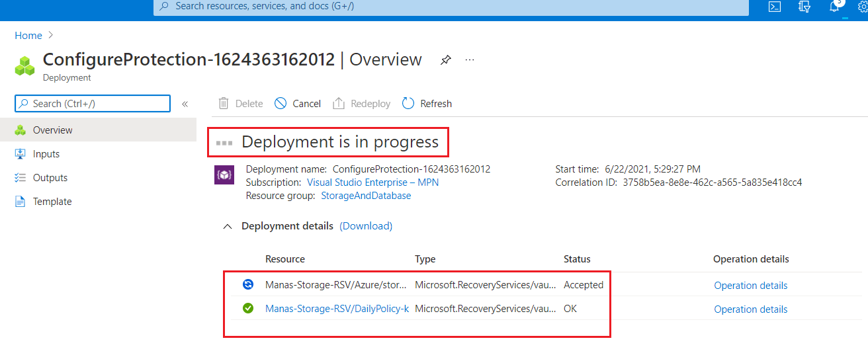Open Visual Studio Enterprise – MPN subscription
Viewport: 868px width, 361px height.
coord(372,182)
